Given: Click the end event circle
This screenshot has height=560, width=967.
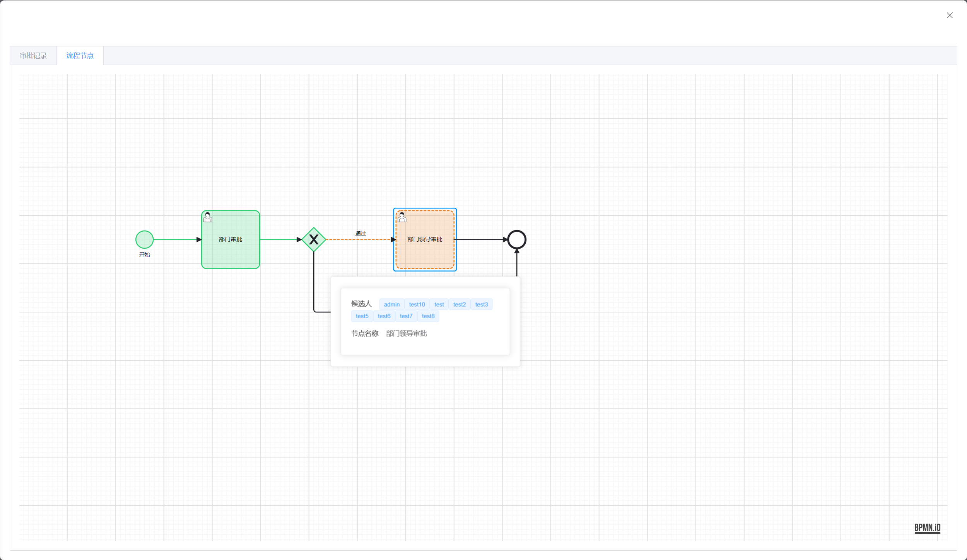Looking at the screenshot, I should (x=517, y=239).
